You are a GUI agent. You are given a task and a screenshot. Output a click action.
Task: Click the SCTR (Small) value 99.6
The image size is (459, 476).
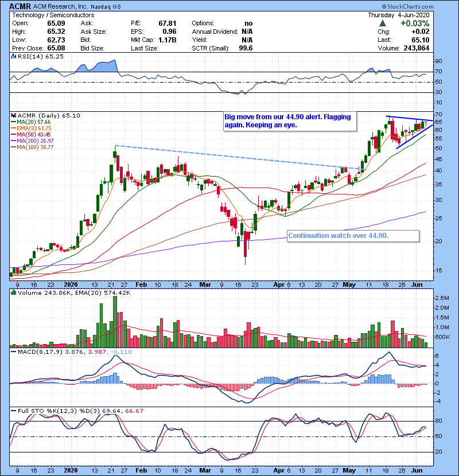coord(246,48)
